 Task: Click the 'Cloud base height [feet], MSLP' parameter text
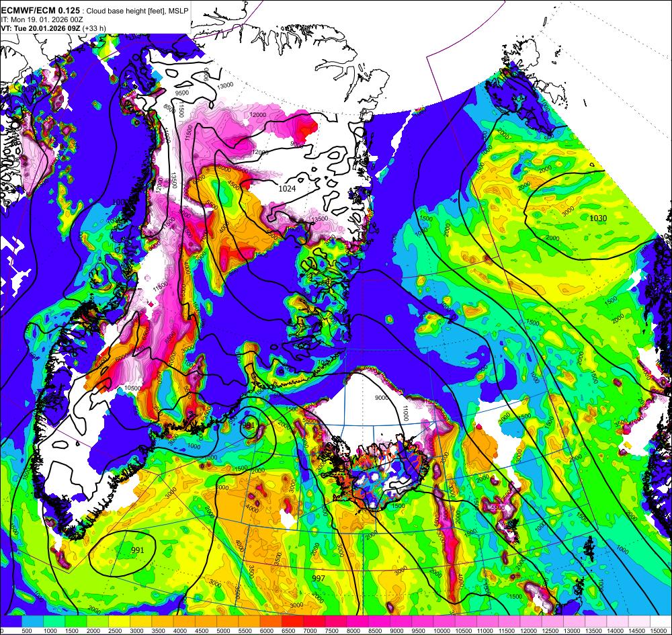coord(137,11)
